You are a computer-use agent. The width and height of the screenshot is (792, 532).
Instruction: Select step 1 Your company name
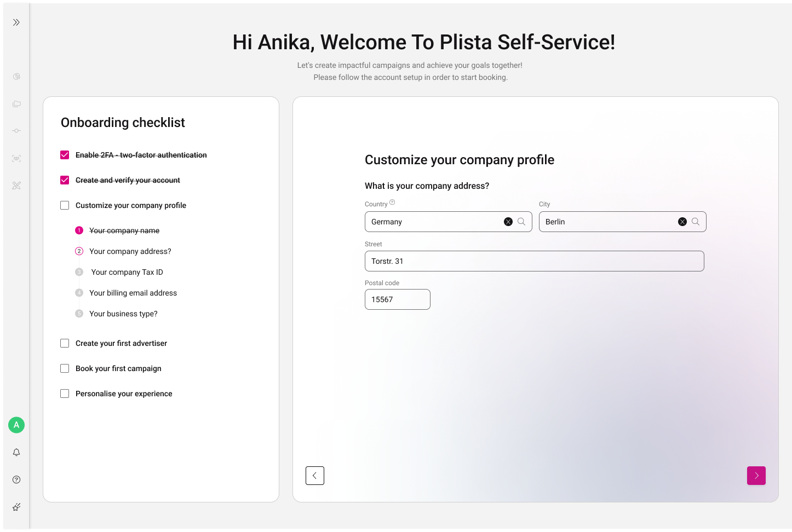(117, 230)
